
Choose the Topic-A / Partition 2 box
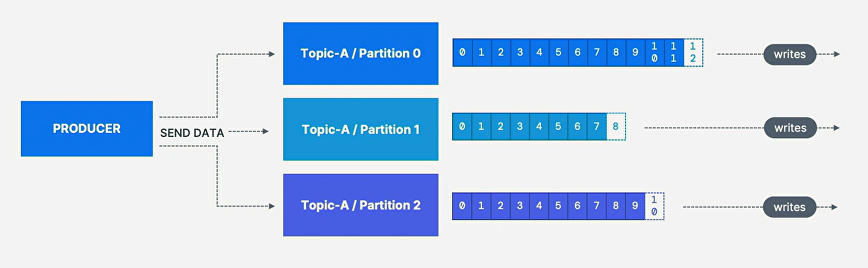360,205
